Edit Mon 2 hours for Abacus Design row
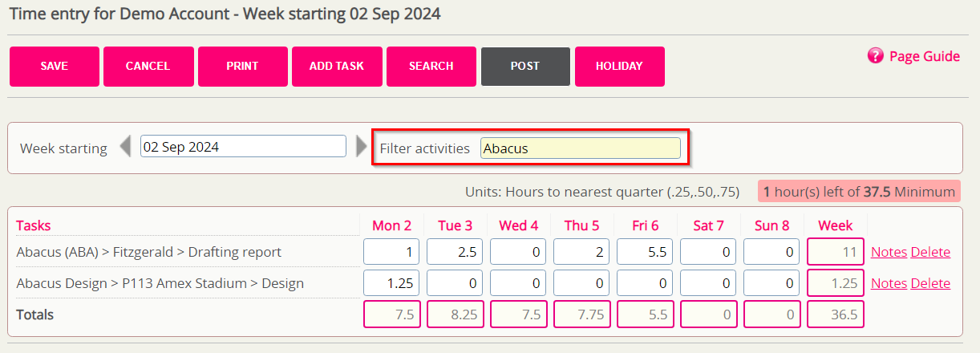The height and width of the screenshot is (353, 980). [x=391, y=283]
